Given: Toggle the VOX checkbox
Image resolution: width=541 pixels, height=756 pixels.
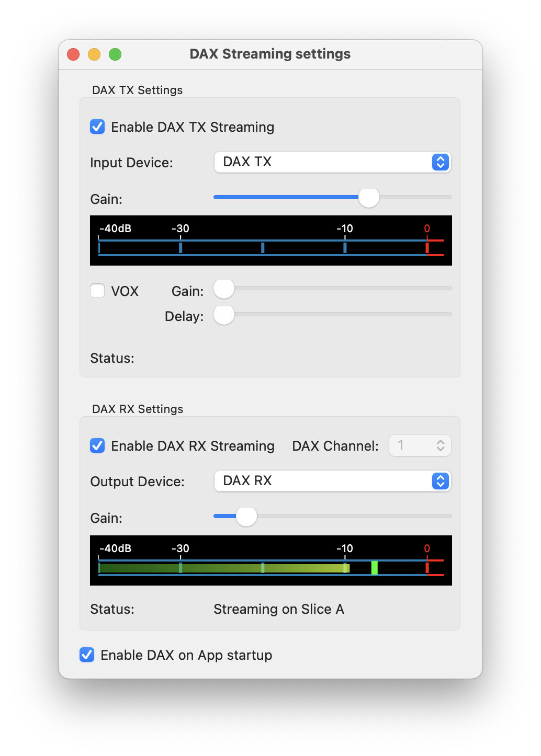Looking at the screenshot, I should tap(97, 291).
